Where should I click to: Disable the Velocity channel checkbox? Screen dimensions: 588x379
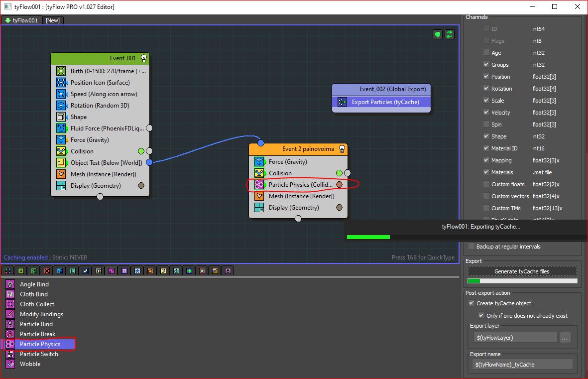coord(486,113)
